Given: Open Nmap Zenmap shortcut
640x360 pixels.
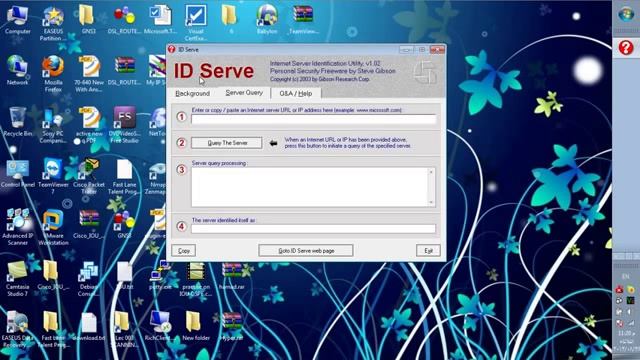Looking at the screenshot, I should [x=157, y=176].
